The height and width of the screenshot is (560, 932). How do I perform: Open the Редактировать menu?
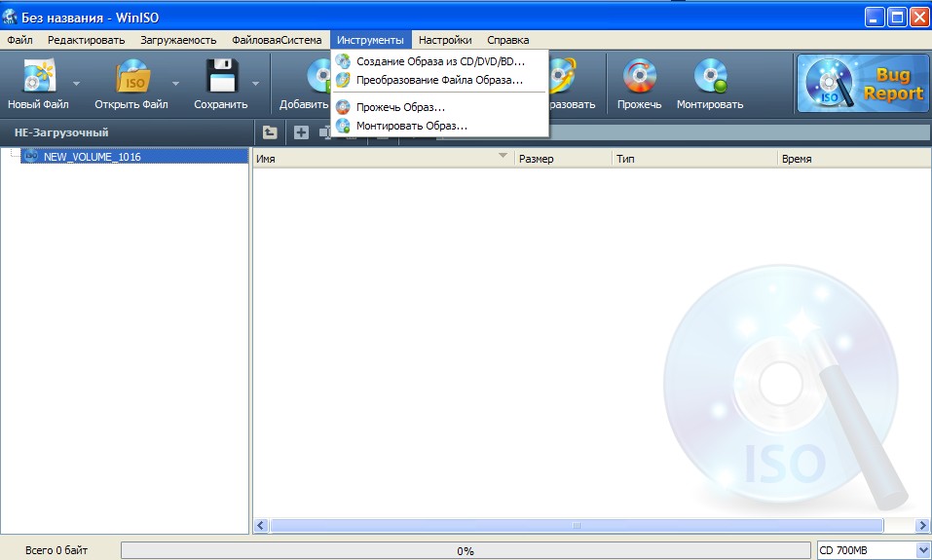tap(86, 40)
